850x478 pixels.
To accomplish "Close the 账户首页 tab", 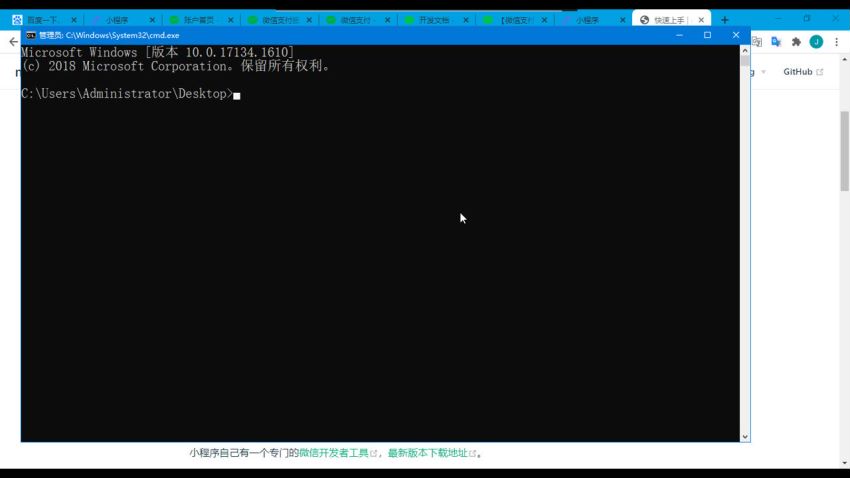I will pos(230,20).
